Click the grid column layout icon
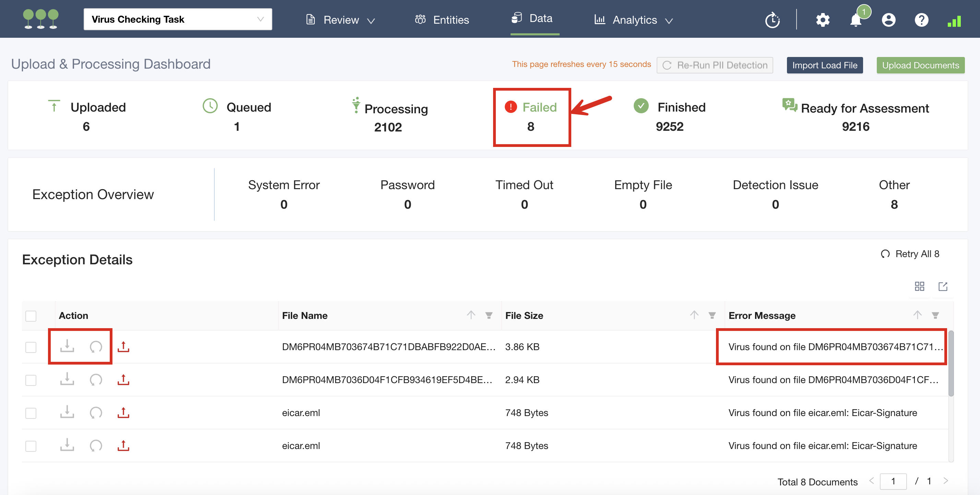The width and height of the screenshot is (980, 495). (920, 286)
